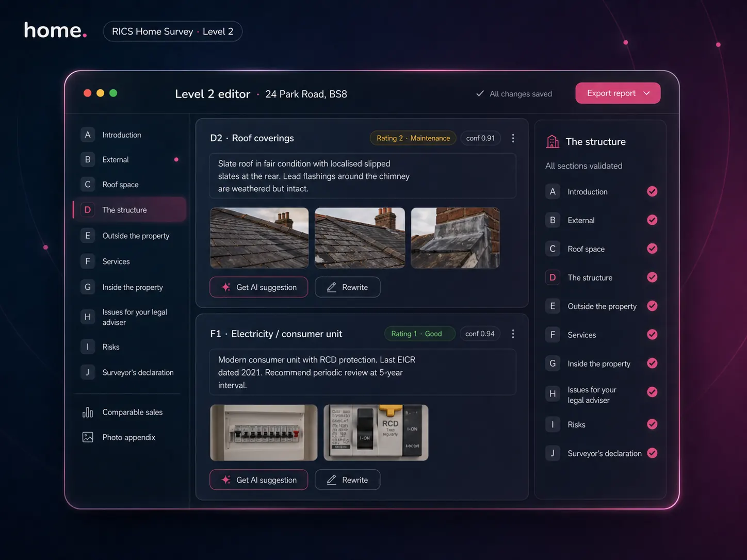Open the three-dot menu for Roof coverings
This screenshot has width=747, height=560.
click(x=513, y=138)
